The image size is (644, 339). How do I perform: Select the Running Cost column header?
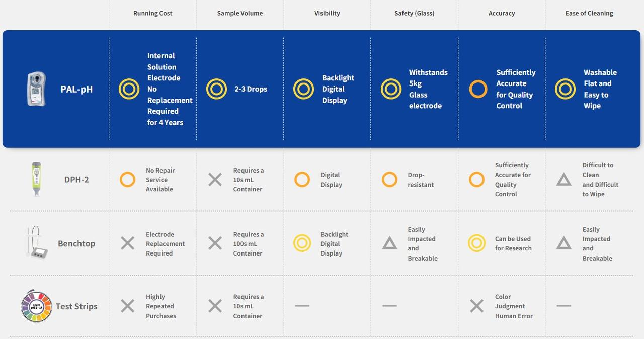point(152,13)
